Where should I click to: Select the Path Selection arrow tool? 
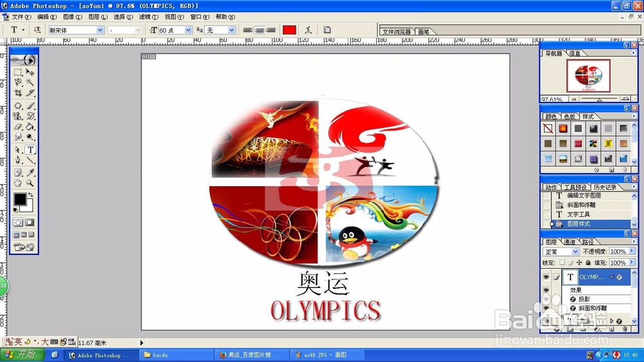coord(18,150)
